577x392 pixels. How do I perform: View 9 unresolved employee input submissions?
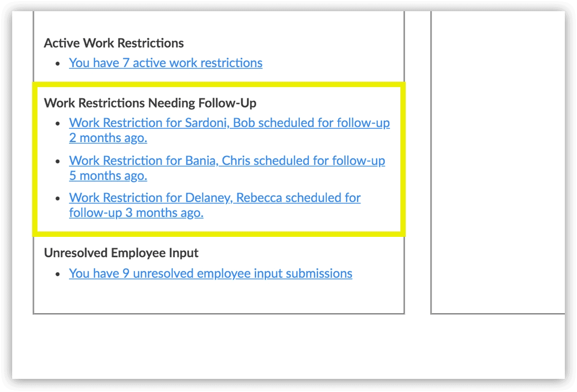[x=210, y=273]
